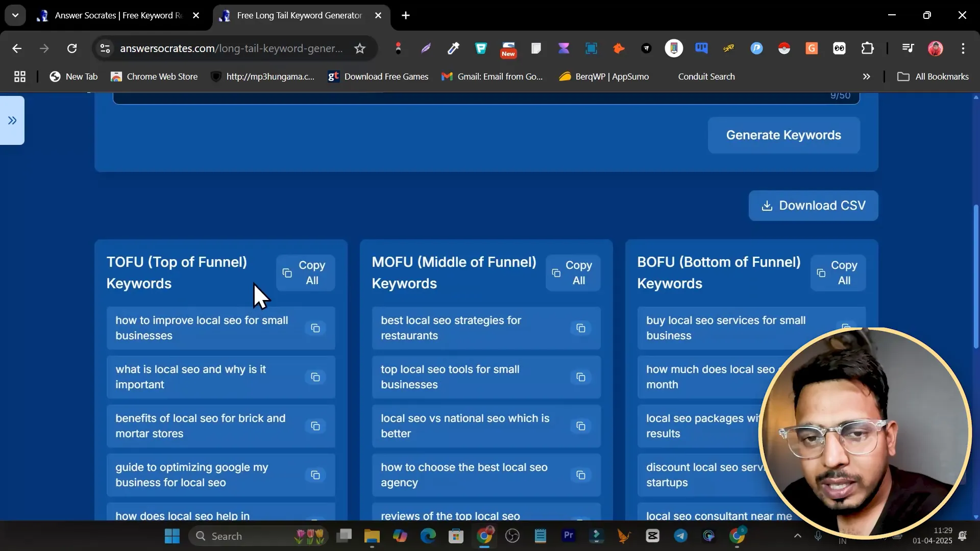Show hidden system tray icons
Screen dimensions: 980x551
tap(797, 536)
